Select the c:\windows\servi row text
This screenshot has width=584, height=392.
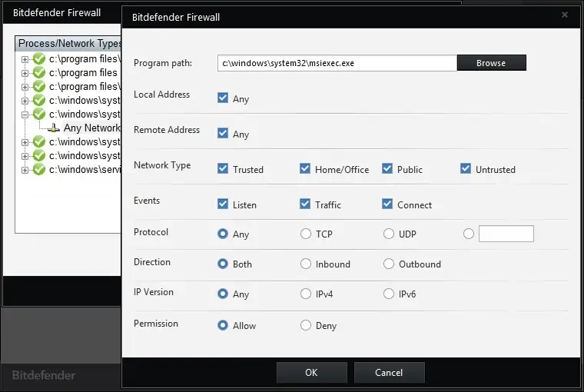[85, 170]
